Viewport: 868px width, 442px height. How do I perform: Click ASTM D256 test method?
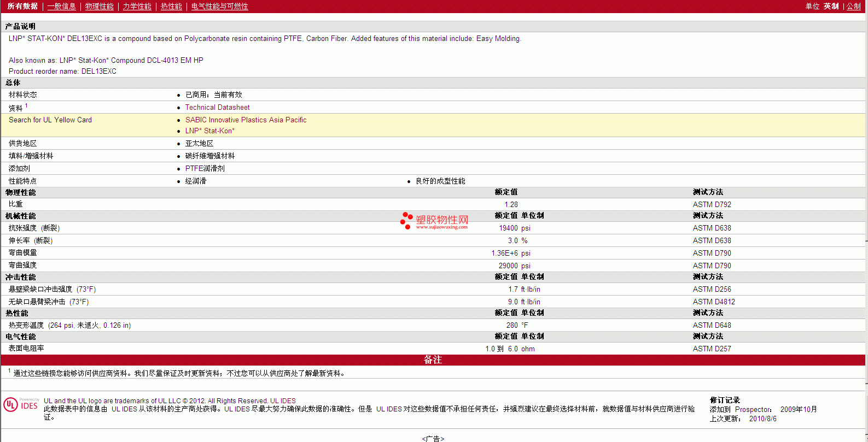(712, 290)
